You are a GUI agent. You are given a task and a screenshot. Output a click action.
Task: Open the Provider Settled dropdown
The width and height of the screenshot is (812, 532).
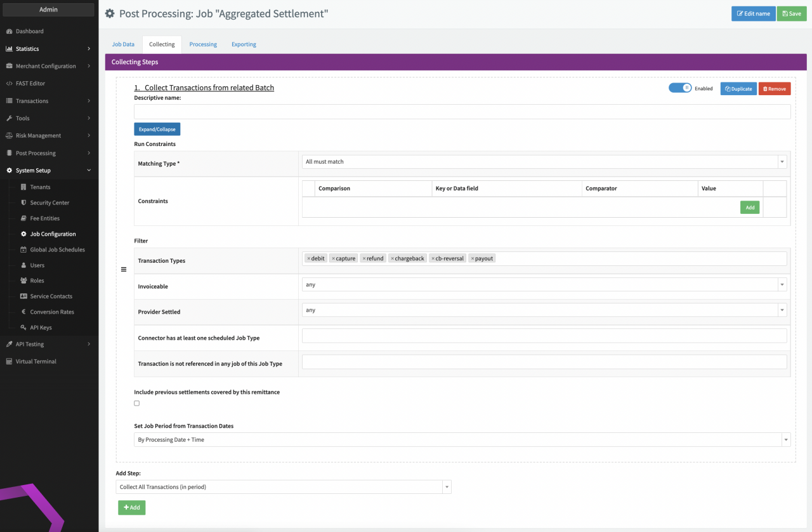pos(544,310)
